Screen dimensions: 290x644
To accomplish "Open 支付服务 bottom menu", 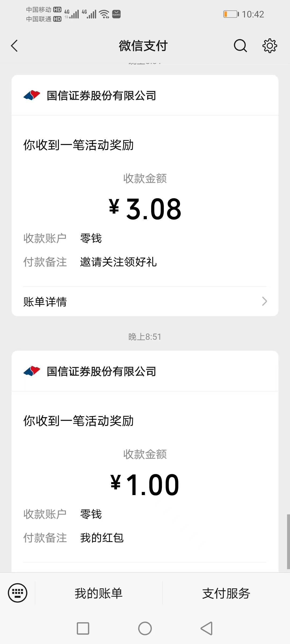I will 226,593.
